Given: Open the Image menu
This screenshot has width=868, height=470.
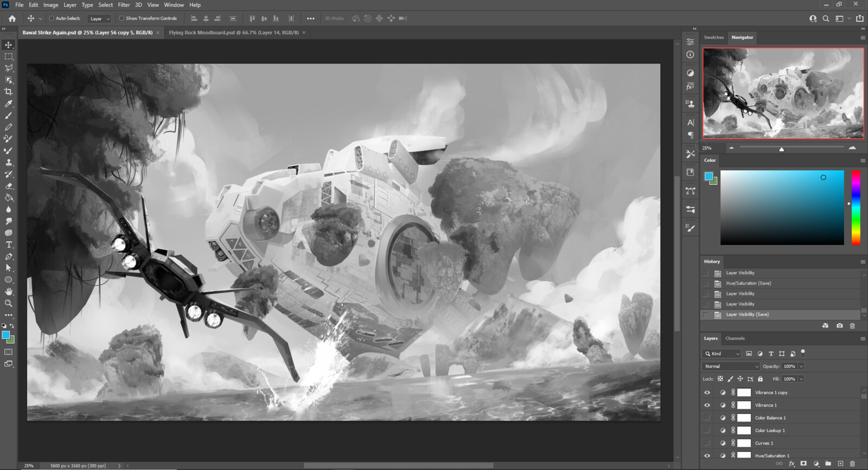Looking at the screenshot, I should 50,5.
